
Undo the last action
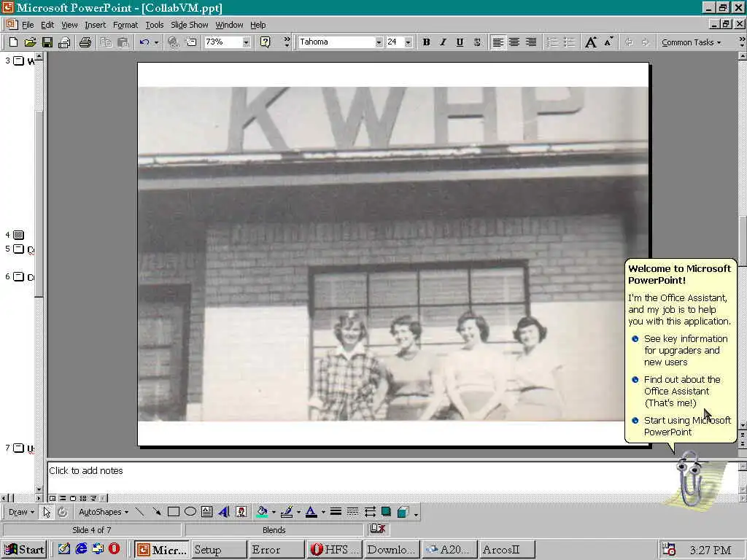pos(144,42)
